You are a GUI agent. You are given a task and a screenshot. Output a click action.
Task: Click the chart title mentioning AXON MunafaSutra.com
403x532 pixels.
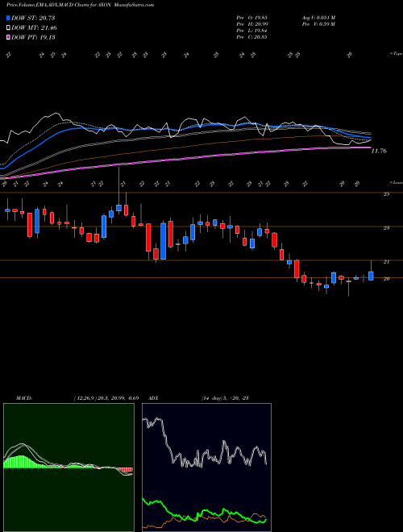click(80, 5)
